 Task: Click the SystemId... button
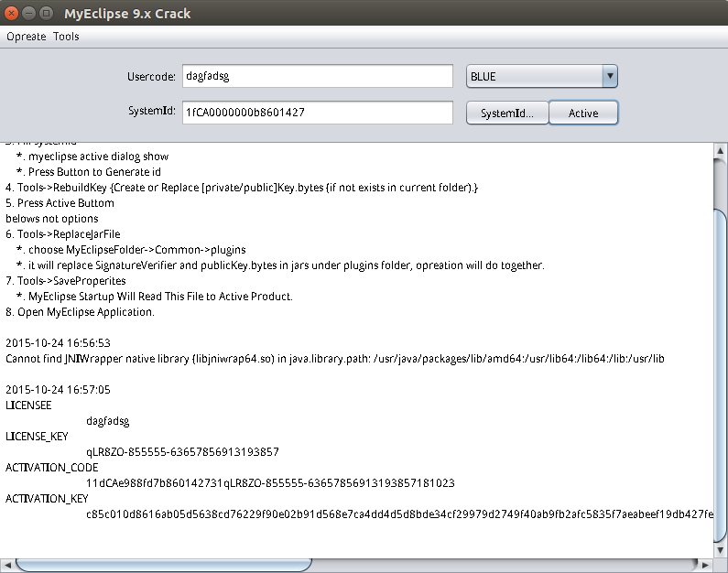click(x=507, y=113)
